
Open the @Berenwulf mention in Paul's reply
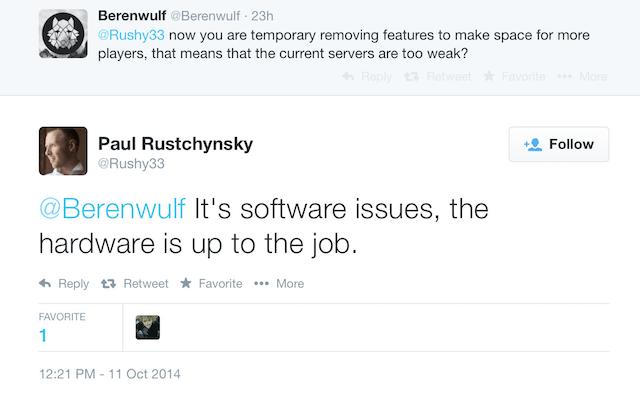[x=113, y=208]
